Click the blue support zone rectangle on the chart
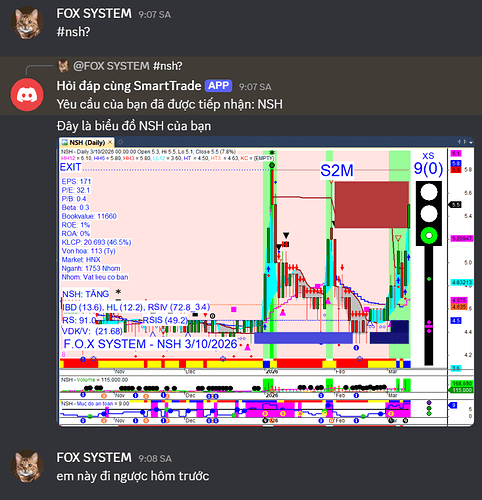 [303, 338]
